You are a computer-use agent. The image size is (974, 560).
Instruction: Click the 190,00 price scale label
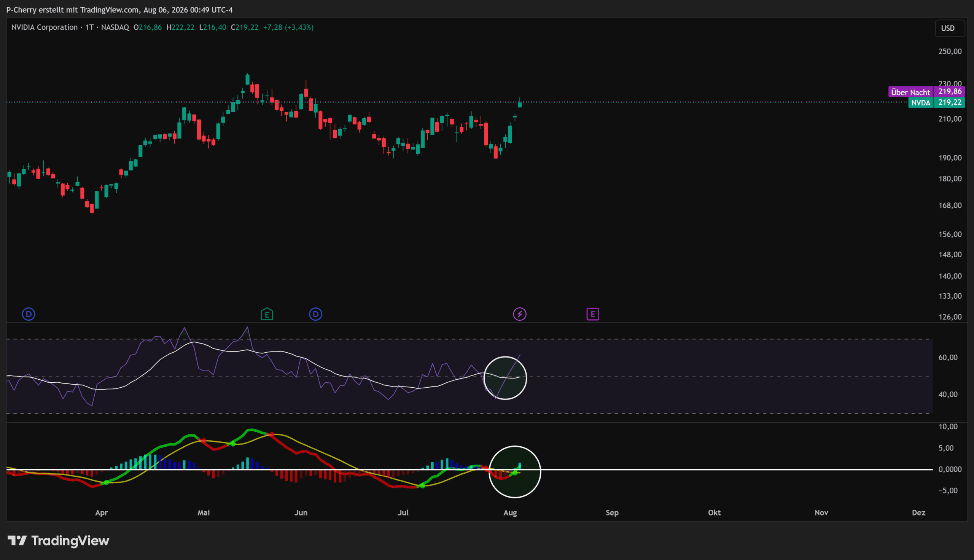[x=950, y=158]
